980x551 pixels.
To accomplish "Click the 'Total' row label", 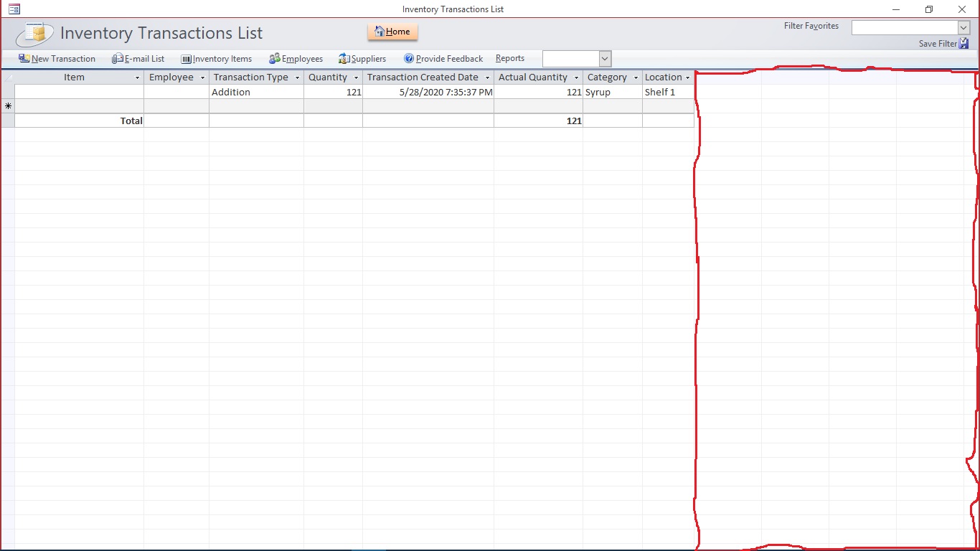I will click(131, 121).
